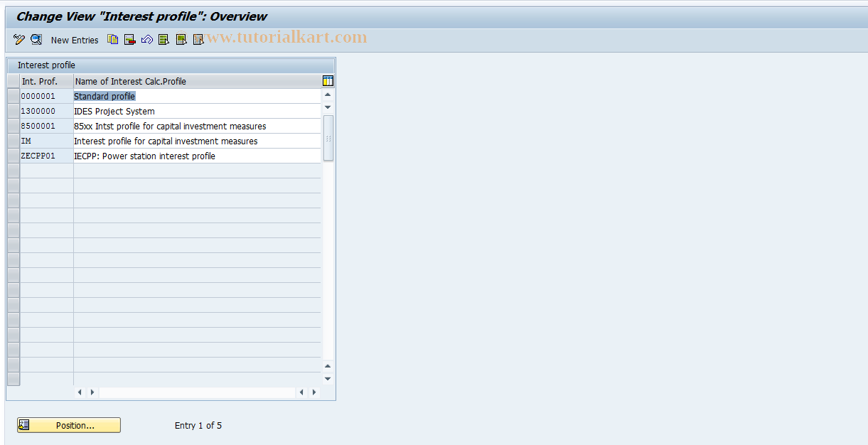The image size is (868, 445).
Task: Click New Entries button
Action: [75, 41]
